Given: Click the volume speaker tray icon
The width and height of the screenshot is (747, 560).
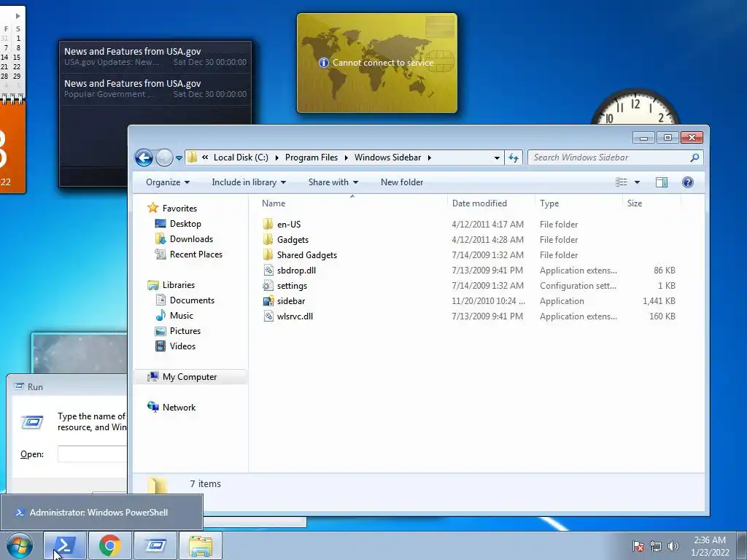Looking at the screenshot, I should (x=673, y=546).
